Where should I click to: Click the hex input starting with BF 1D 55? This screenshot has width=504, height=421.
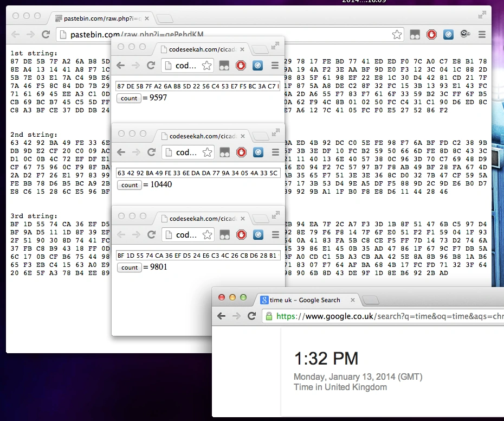coord(198,255)
